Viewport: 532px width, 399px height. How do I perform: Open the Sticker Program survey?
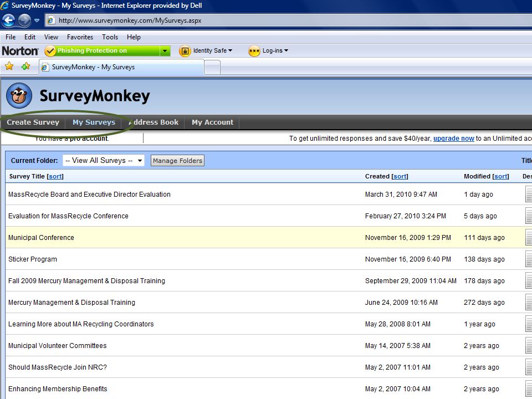[33, 259]
